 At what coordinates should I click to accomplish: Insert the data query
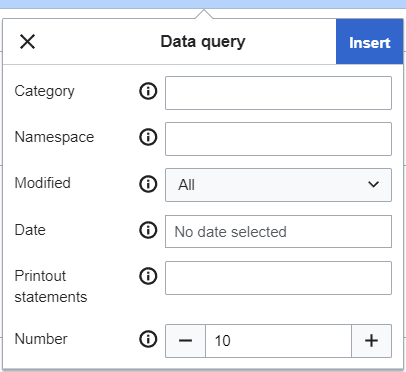(x=369, y=42)
